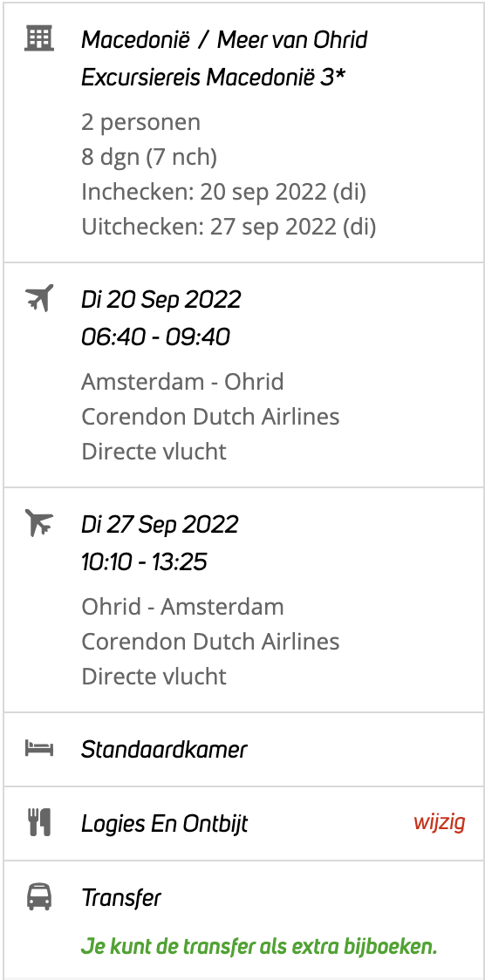This screenshot has height=980, width=485.
Task: Click the 10:10 - 13:25 flight time
Action: point(145,562)
